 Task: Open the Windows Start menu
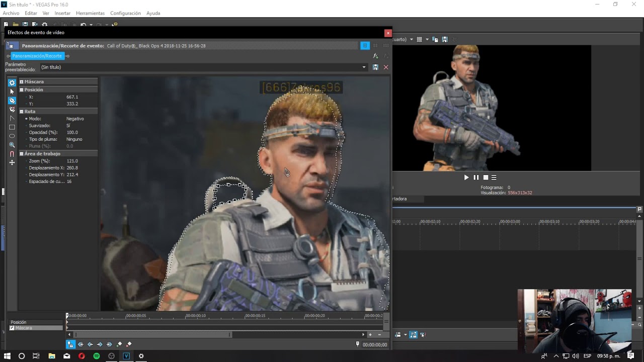coord(7,356)
